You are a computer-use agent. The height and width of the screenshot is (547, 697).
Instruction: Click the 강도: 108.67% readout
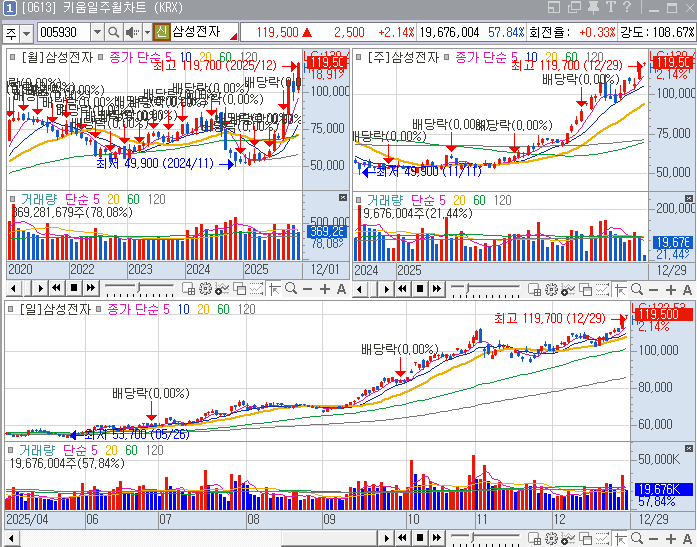click(x=657, y=32)
